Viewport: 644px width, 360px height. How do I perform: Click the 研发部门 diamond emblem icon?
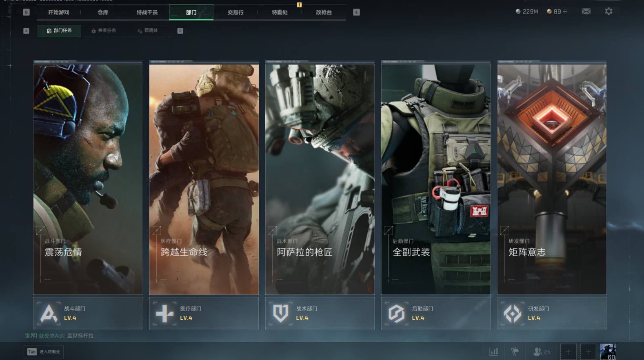point(513,313)
